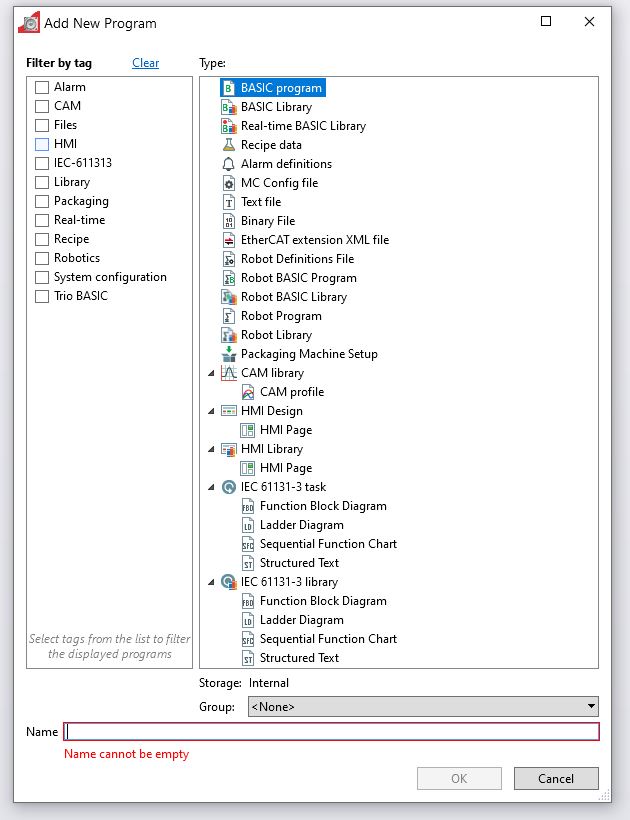Click the Robot Definitions File icon

tap(228, 259)
